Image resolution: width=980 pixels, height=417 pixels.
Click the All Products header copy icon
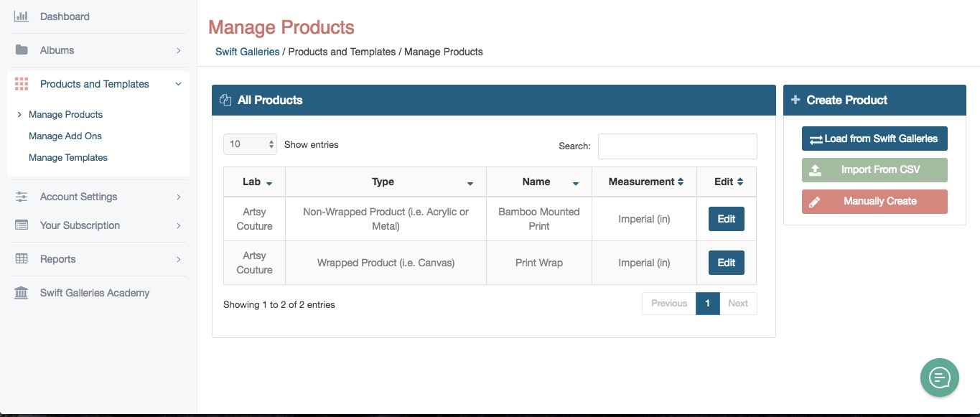[225, 100]
